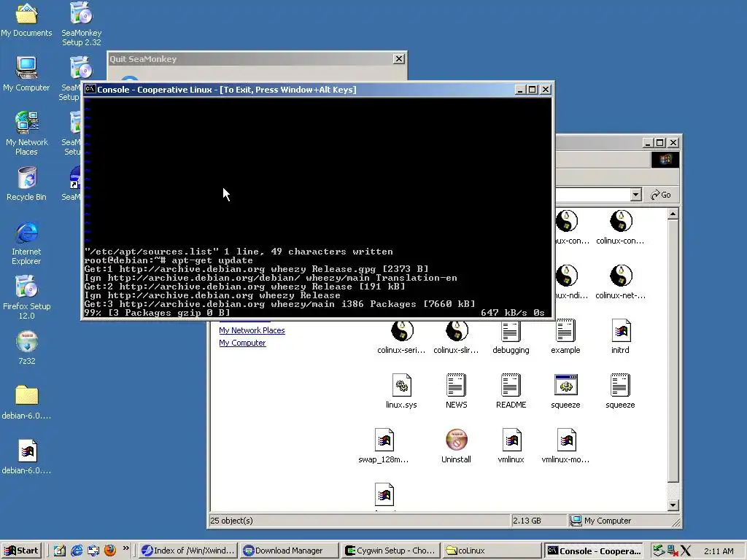747x560 pixels.
Task: Click the '2.13 GB' status bar entry
Action: pyautogui.click(x=527, y=521)
